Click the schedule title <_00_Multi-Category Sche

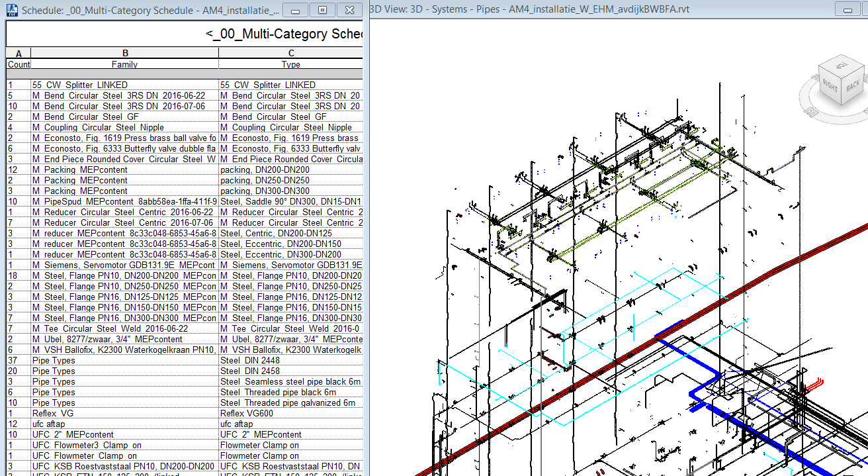point(284,34)
